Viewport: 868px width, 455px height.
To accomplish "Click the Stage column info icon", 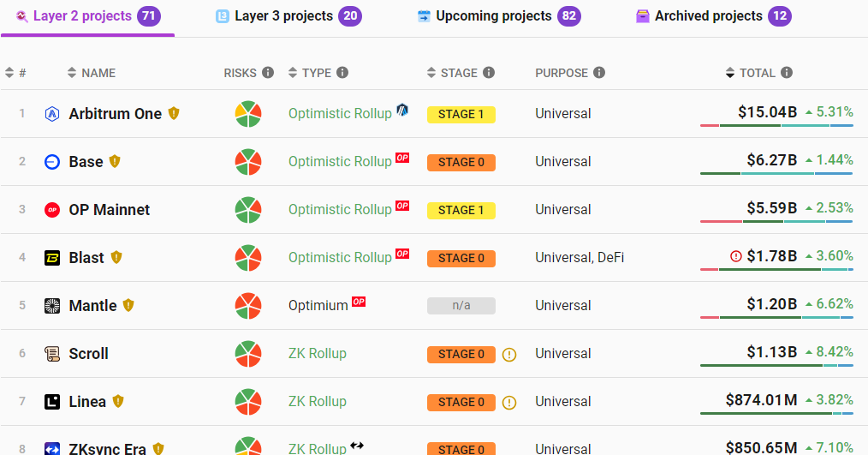I will 488,73.
